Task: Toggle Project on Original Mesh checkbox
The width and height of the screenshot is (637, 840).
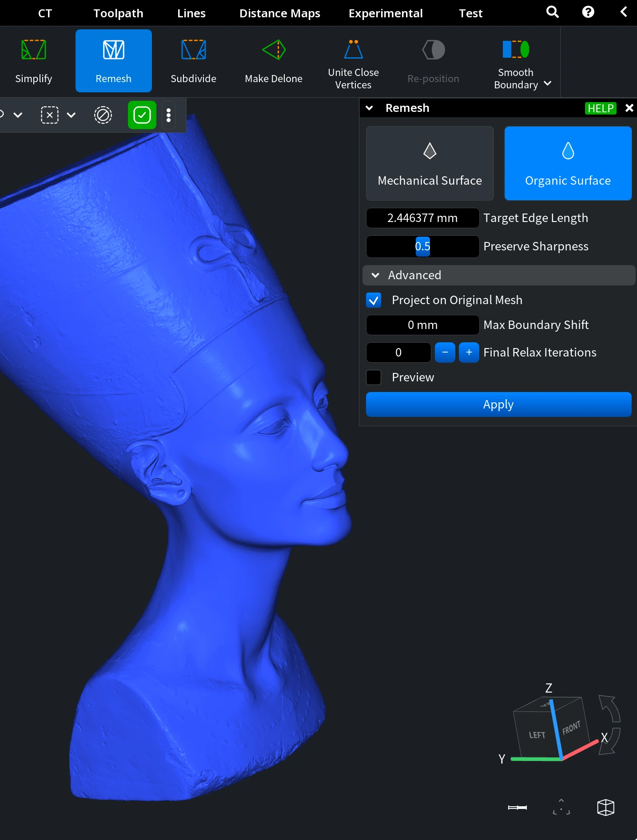Action: [374, 301]
